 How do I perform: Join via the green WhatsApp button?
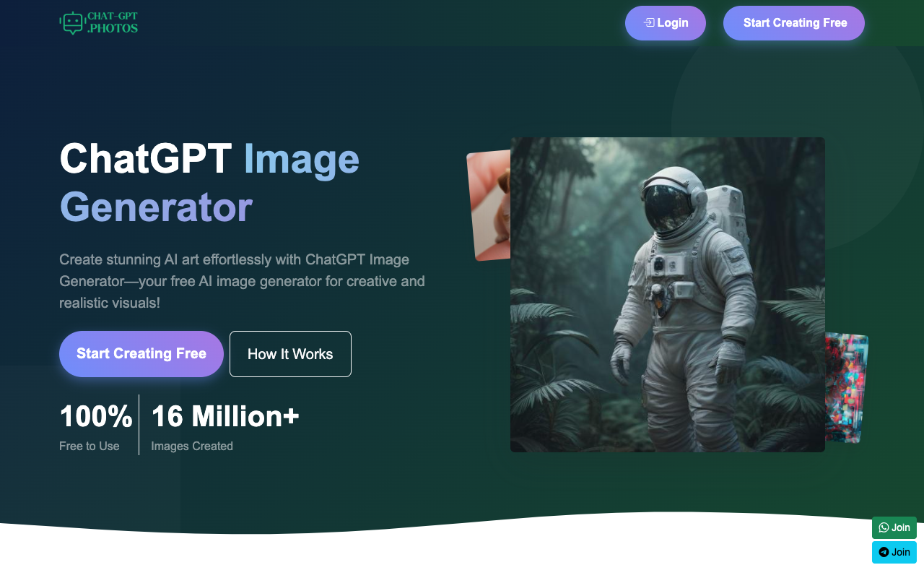click(894, 527)
